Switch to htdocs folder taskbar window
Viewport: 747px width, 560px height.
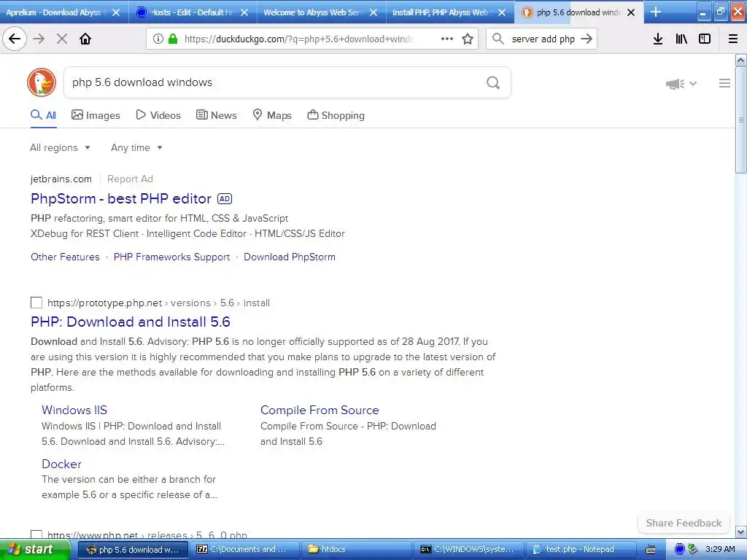click(355, 550)
